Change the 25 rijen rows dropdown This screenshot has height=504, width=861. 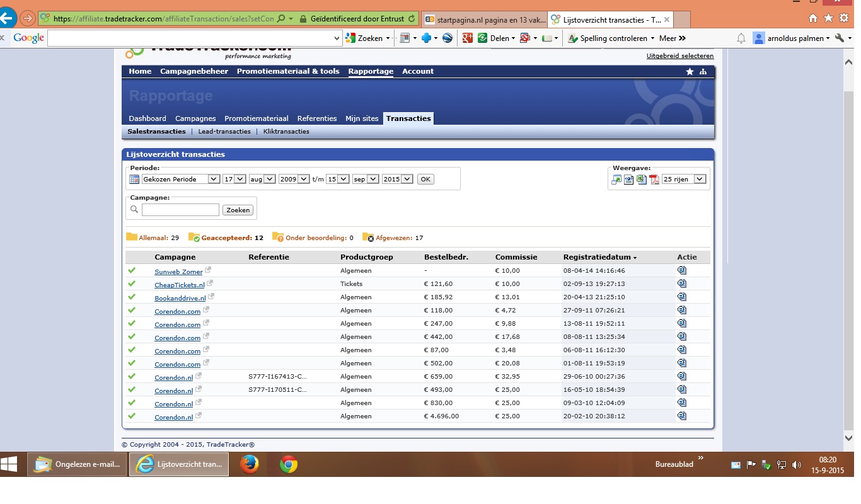(684, 180)
